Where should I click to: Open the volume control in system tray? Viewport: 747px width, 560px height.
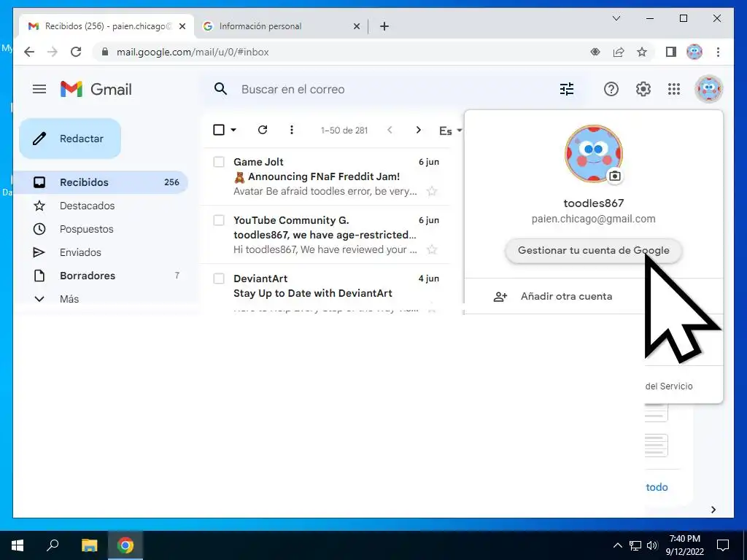[652, 545]
